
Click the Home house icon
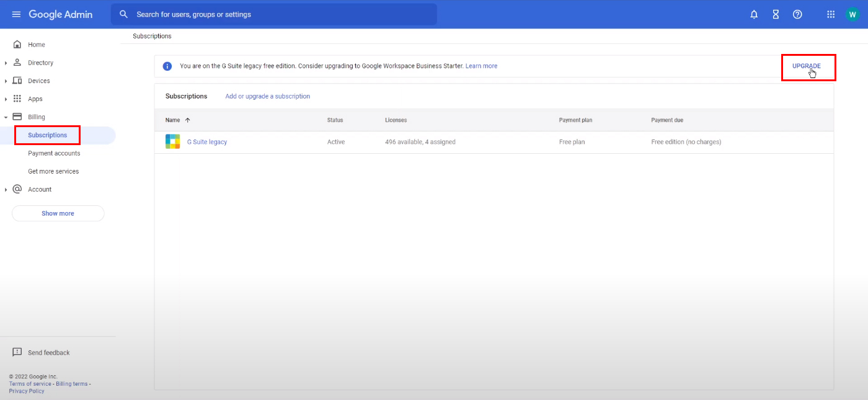click(x=17, y=45)
